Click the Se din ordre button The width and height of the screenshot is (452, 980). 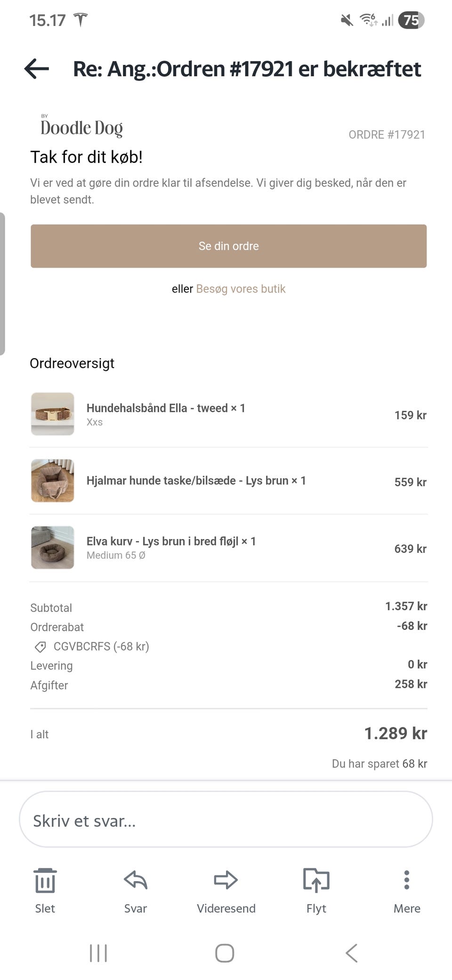click(x=229, y=246)
